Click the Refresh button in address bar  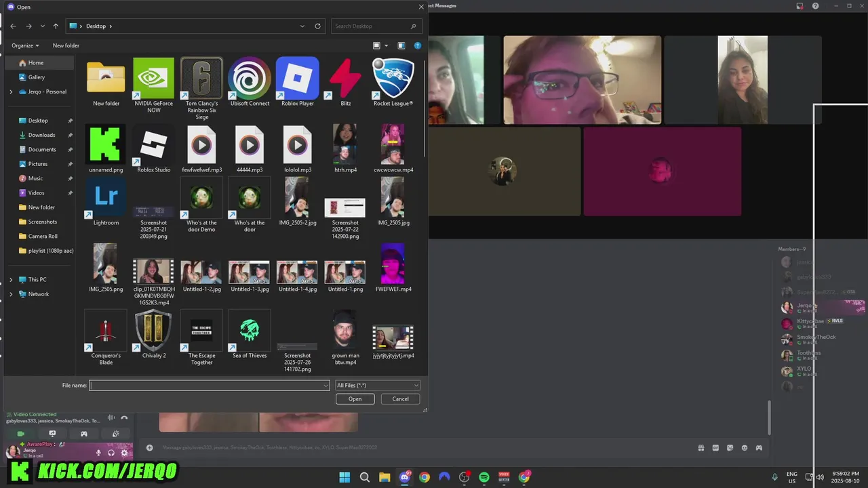click(x=317, y=26)
